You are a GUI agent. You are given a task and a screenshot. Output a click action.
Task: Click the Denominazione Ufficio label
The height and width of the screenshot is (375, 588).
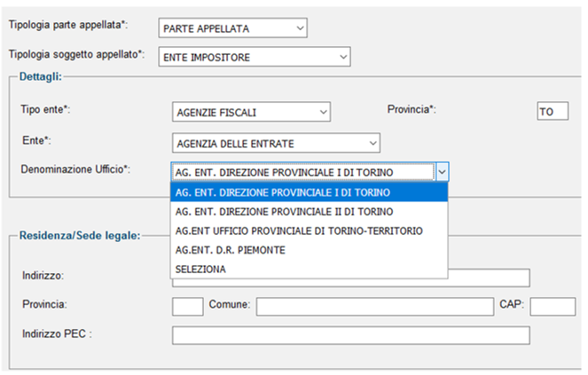pos(75,169)
